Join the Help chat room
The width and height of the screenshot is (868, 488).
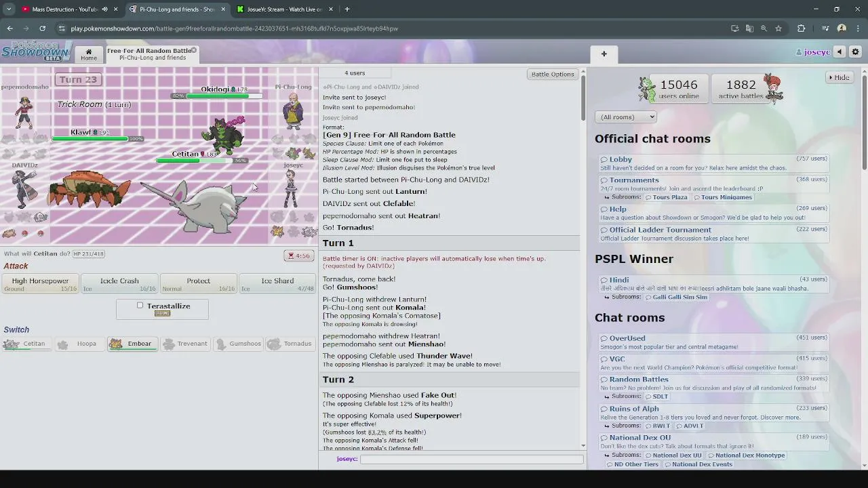click(x=713, y=213)
